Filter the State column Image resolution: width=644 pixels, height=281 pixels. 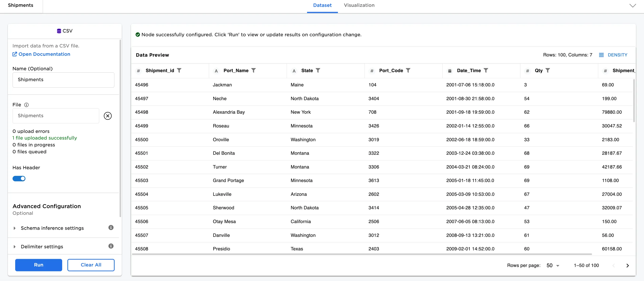point(318,70)
